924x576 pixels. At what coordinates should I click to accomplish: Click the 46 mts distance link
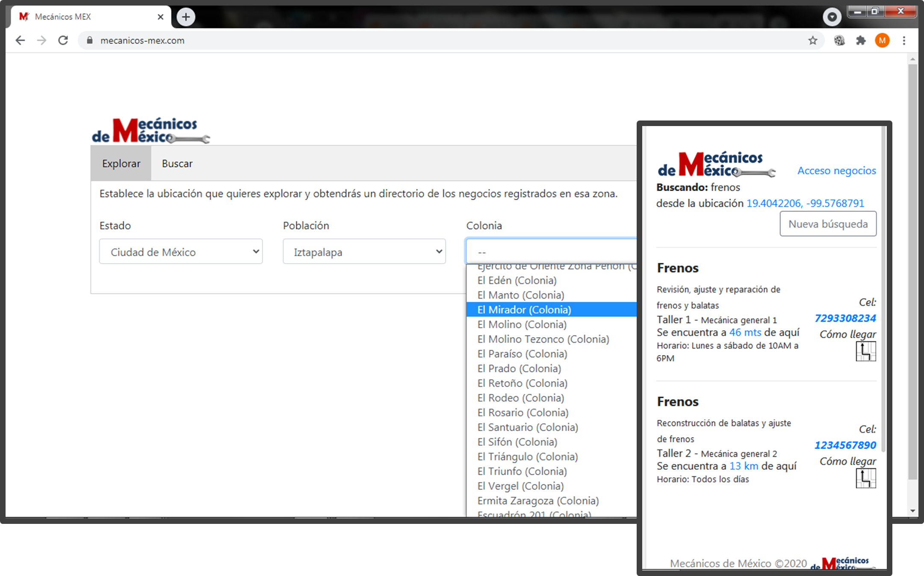coord(745,332)
